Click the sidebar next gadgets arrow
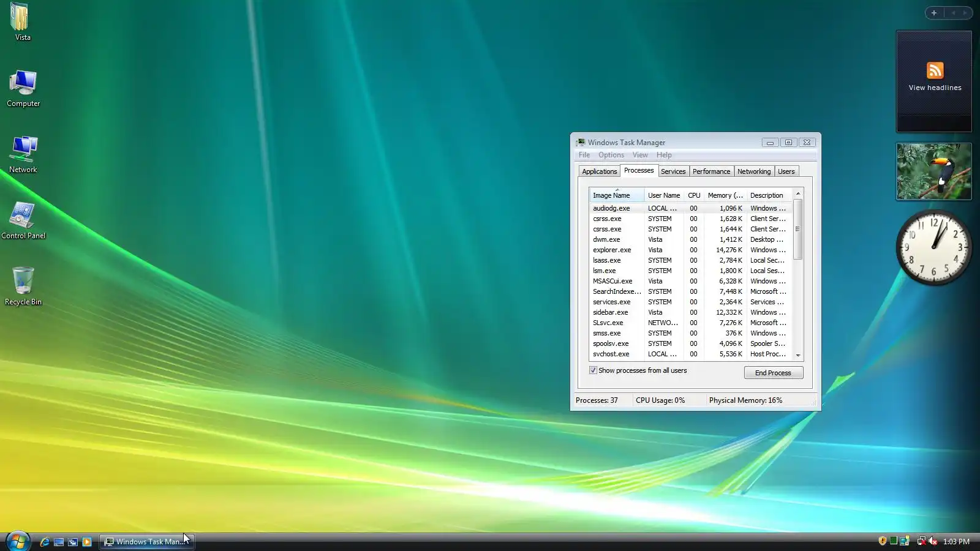Viewport: 980px width, 551px height. (x=965, y=13)
